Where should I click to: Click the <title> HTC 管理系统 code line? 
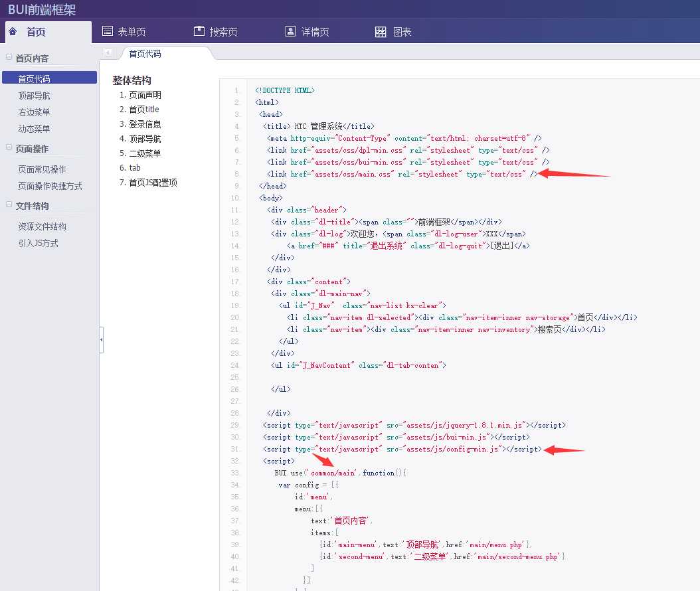click(319, 126)
